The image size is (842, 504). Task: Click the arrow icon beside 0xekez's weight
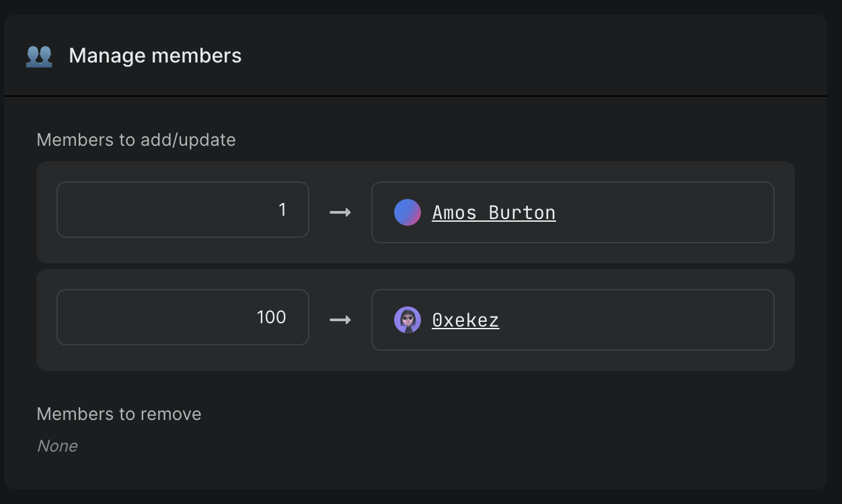click(x=340, y=320)
